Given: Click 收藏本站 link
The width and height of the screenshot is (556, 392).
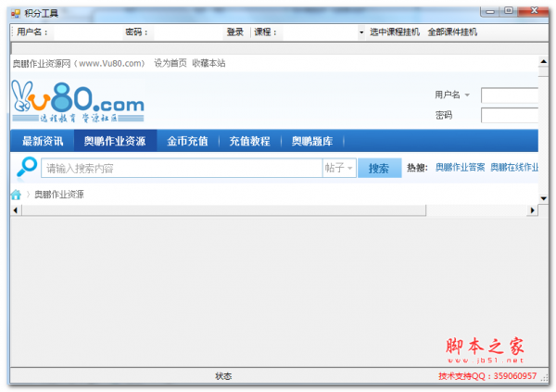Looking at the screenshot, I should point(208,63).
